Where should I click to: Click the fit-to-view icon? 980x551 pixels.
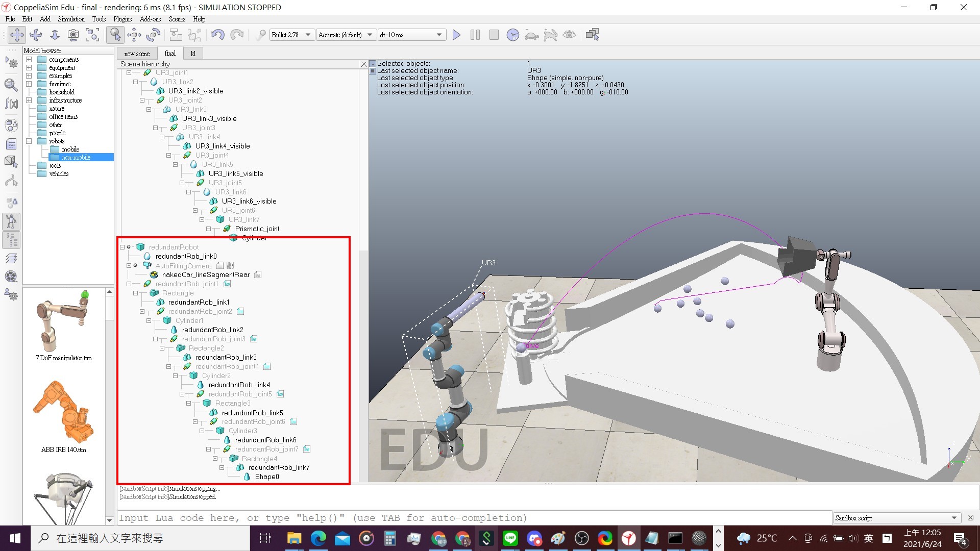[92, 35]
